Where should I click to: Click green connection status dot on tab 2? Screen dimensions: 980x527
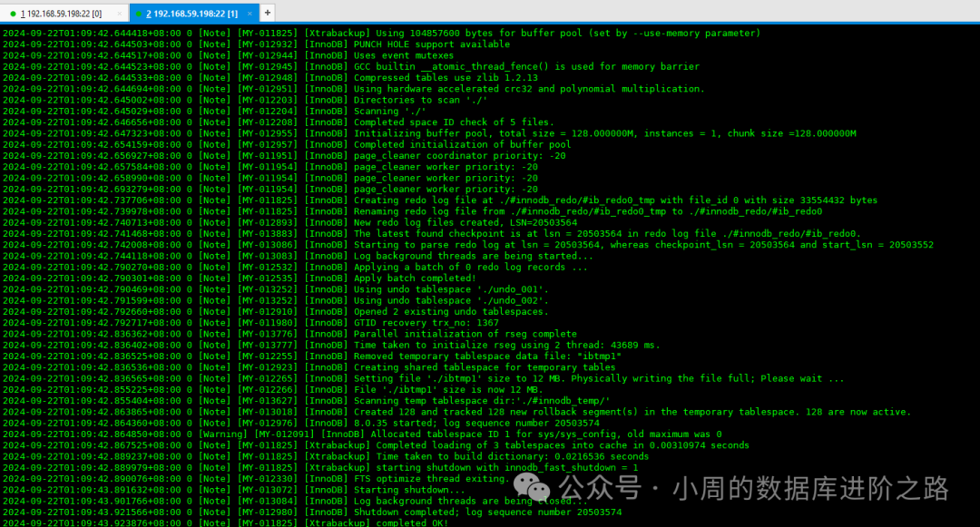[139, 14]
